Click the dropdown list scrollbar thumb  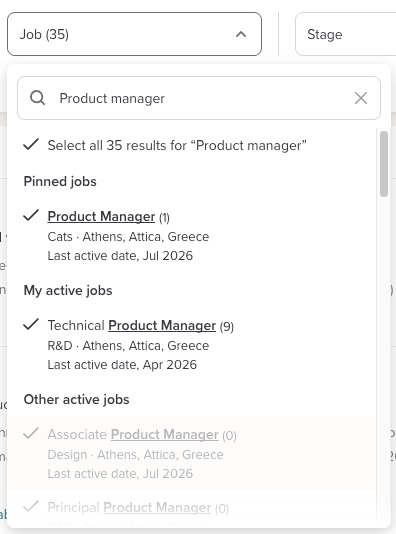384,164
